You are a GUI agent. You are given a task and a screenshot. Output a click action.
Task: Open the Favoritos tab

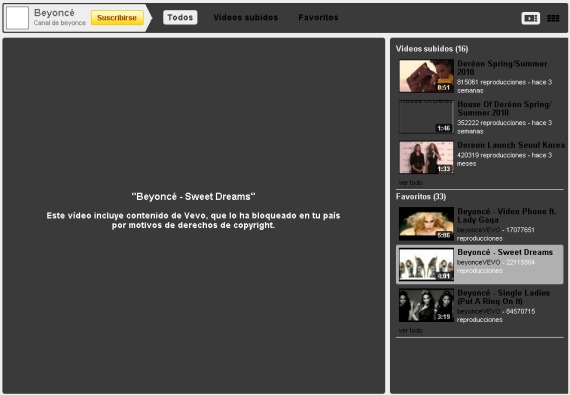[x=318, y=17]
